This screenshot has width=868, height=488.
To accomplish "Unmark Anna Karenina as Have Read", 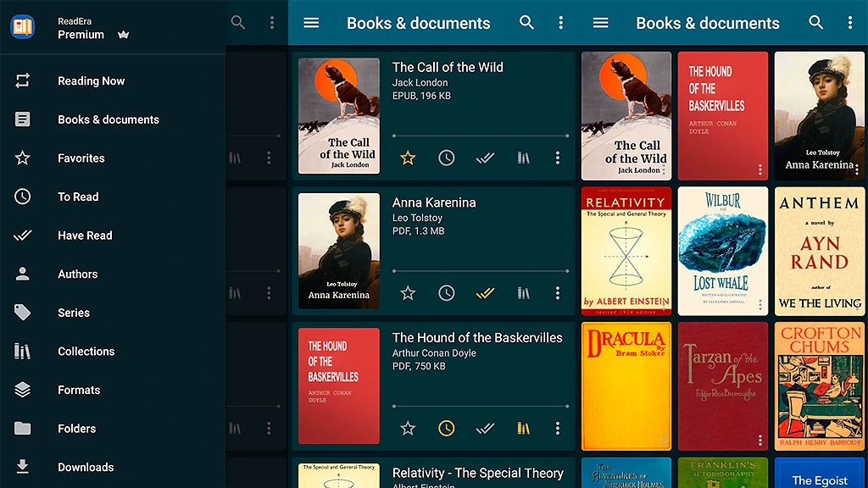I will coord(486,293).
